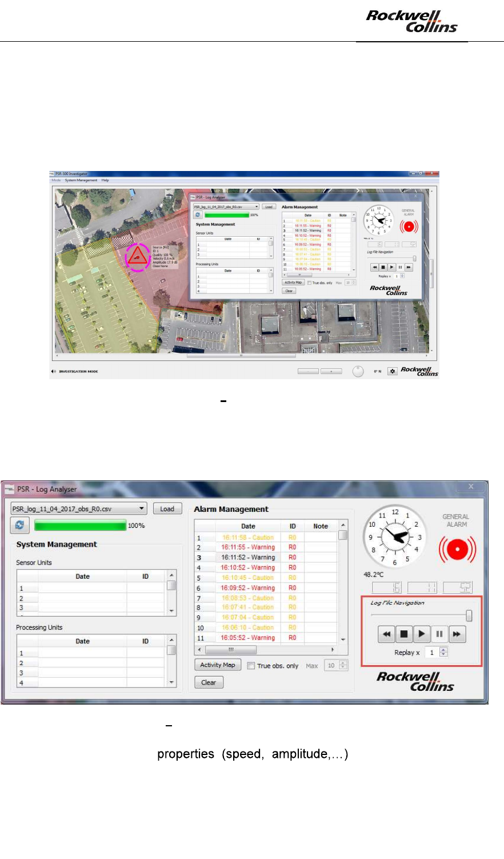Stop log replay in enlarged Log Analyser
This screenshot has width=504, height=859.
[x=404, y=634]
